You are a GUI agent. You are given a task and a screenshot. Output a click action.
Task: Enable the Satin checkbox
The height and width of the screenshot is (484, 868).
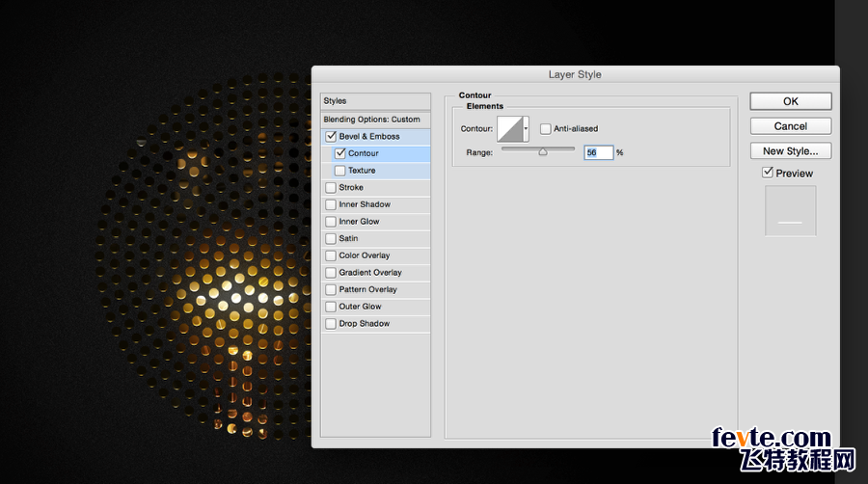[x=331, y=238]
